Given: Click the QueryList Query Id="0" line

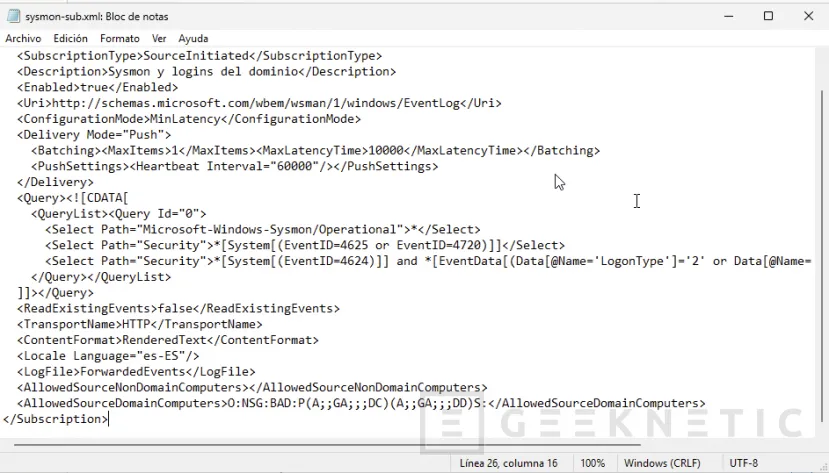Looking at the screenshot, I should point(118,214).
